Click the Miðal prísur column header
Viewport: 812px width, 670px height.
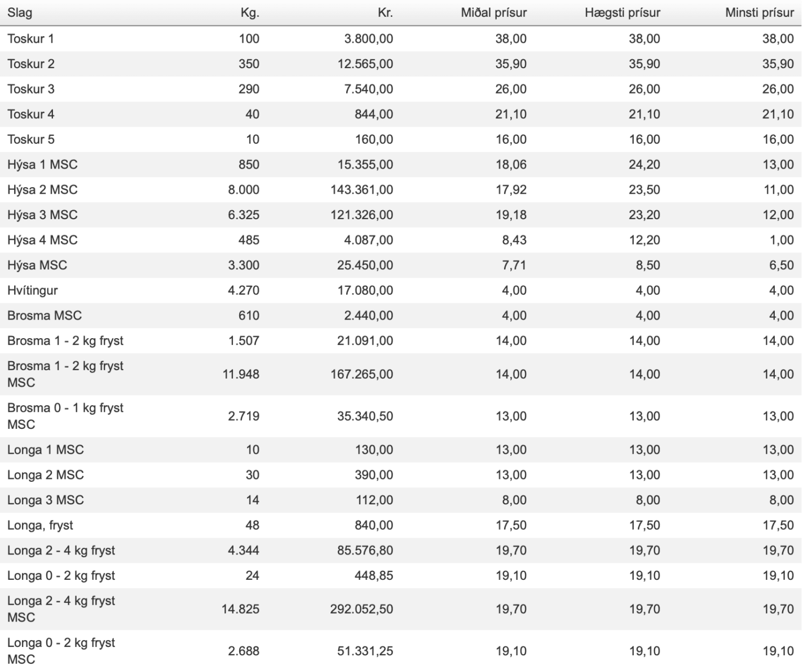coord(494,12)
